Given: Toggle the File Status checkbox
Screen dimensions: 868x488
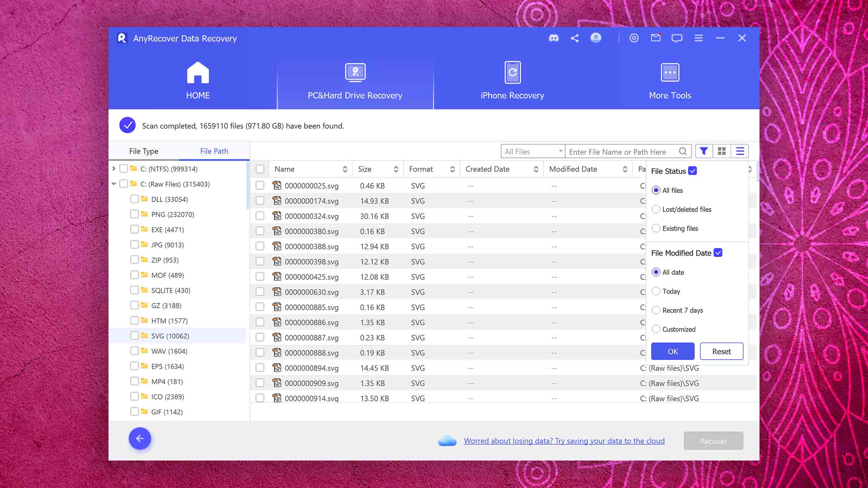Looking at the screenshot, I should click(x=693, y=171).
